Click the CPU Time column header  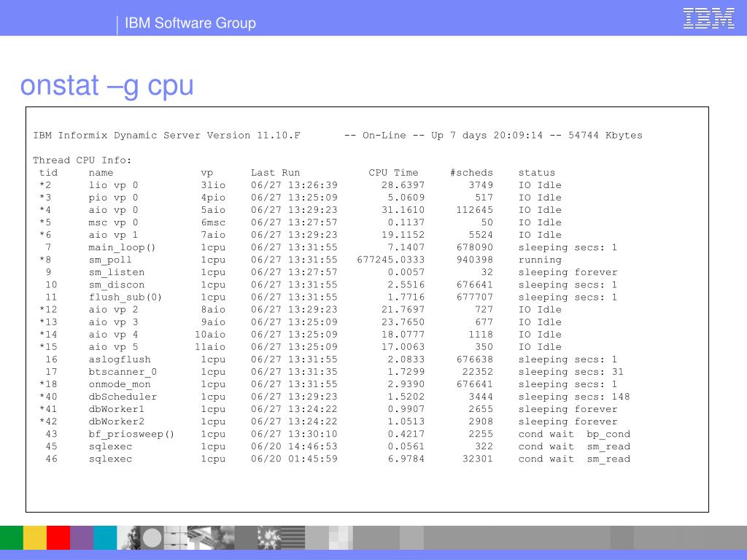pyautogui.click(x=393, y=172)
